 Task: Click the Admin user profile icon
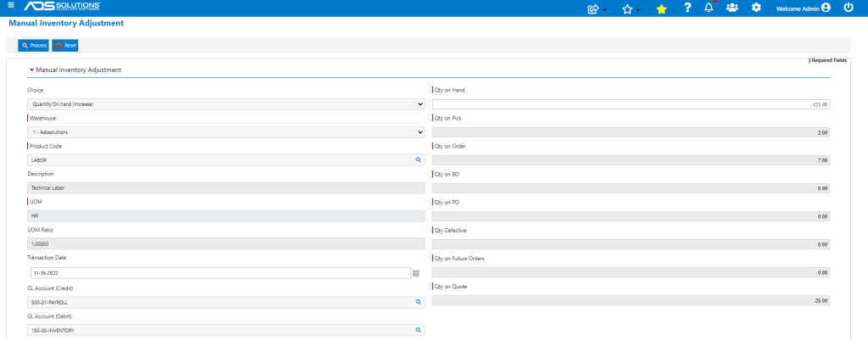(826, 8)
